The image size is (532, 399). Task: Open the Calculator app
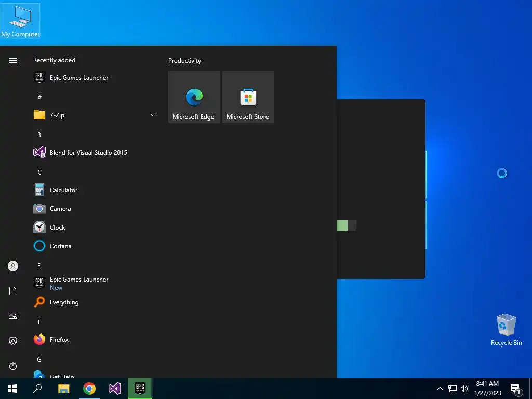click(95, 190)
